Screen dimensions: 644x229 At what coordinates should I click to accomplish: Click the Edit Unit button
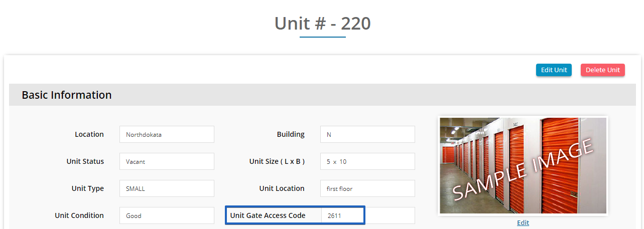tap(554, 70)
